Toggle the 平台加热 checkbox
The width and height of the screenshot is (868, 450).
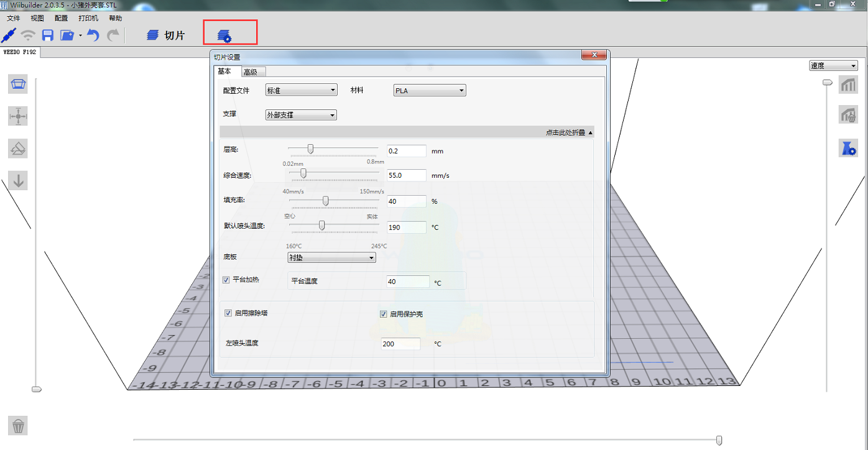pos(226,280)
